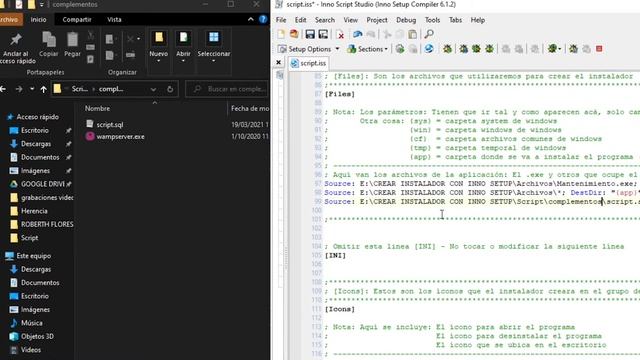640x360 pixels.
Task: Open the Edit menu
Action: (x=300, y=20)
